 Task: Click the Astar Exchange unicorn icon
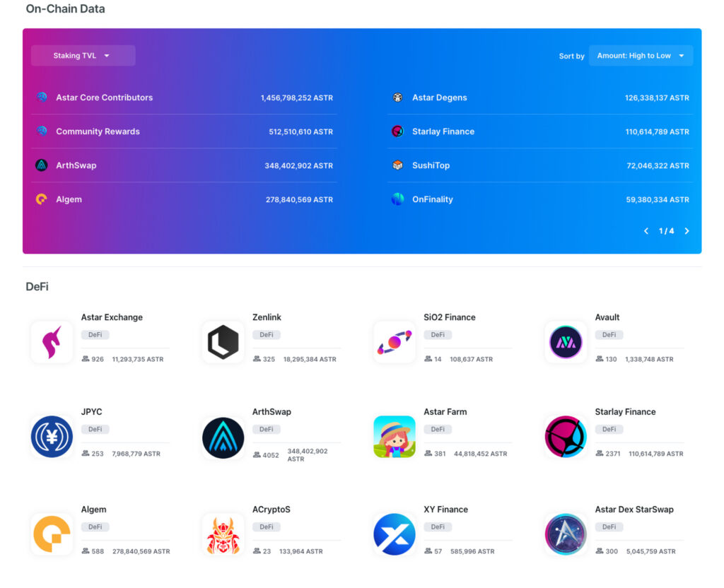(x=52, y=342)
